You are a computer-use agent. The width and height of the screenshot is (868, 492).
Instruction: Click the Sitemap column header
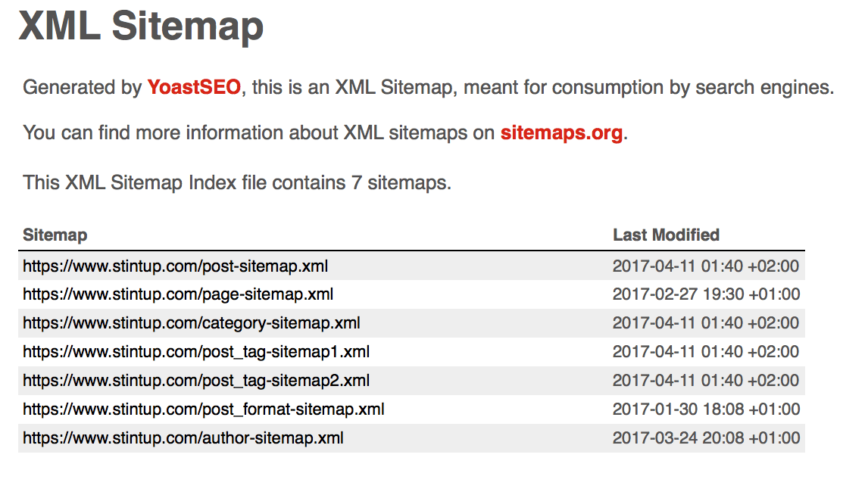pos(55,235)
